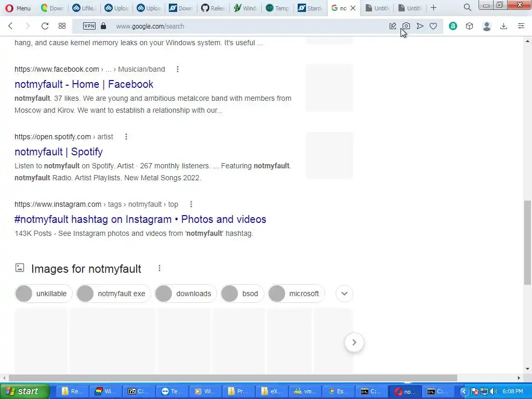Viewport: 532px width, 399px height.
Task: Open the Easy Setup sliders icon
Action: tap(521, 26)
